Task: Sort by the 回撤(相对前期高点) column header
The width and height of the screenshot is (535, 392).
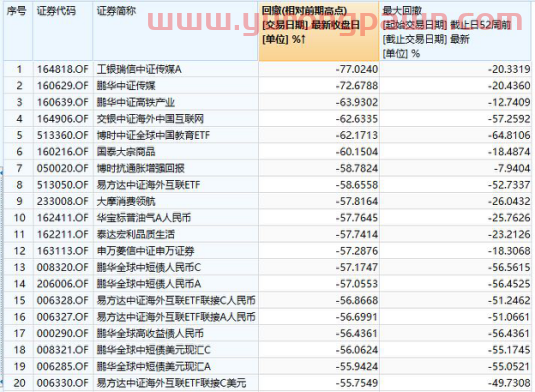Action: [x=319, y=31]
